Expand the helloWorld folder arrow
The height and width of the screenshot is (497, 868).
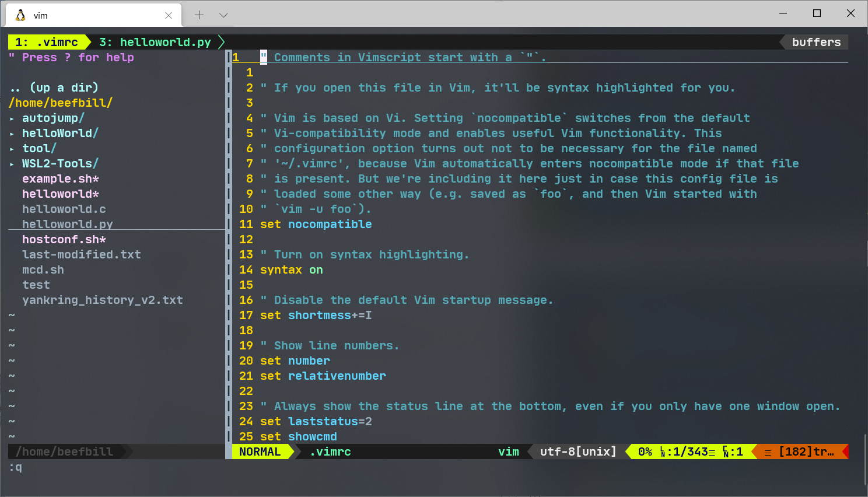12,134
